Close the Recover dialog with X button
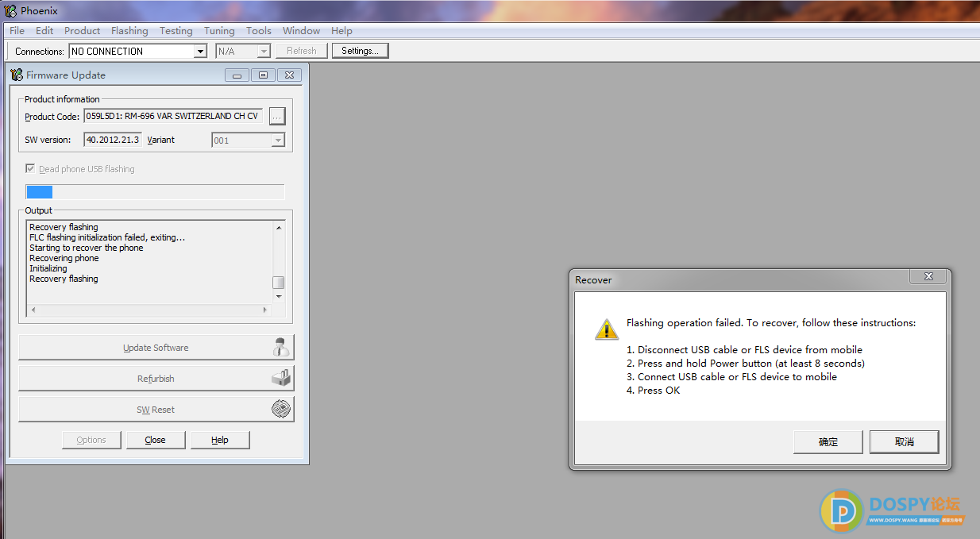 point(928,277)
